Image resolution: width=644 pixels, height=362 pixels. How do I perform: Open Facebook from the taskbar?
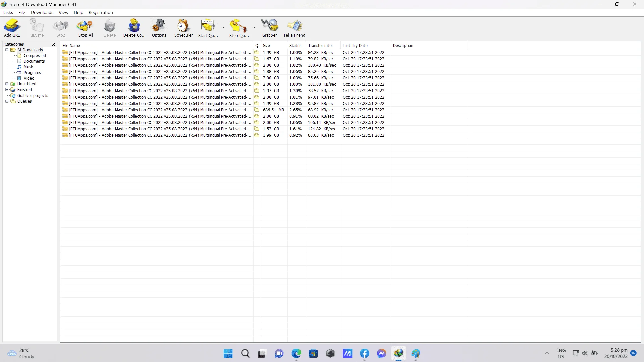click(x=365, y=353)
